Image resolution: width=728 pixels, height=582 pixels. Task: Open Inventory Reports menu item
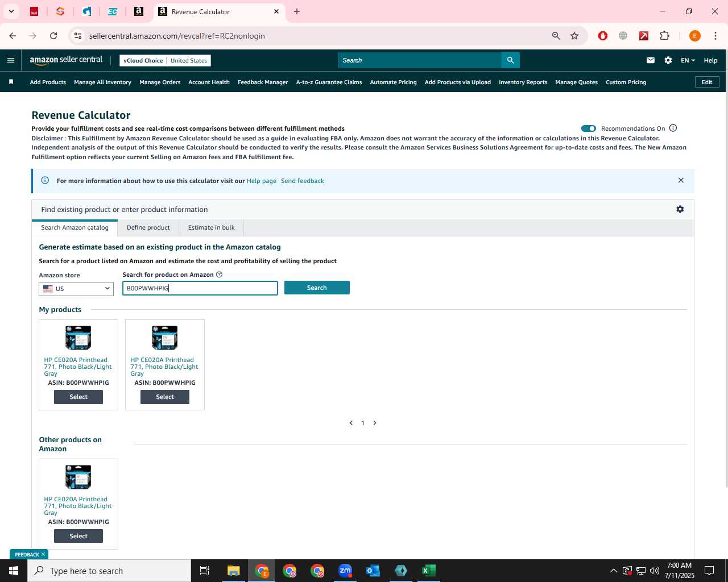(x=523, y=82)
